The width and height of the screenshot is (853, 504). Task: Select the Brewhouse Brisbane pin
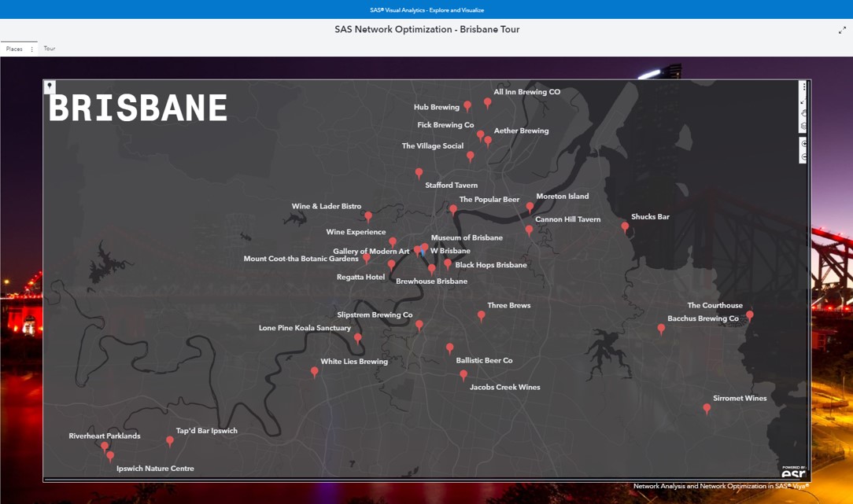pos(432,269)
